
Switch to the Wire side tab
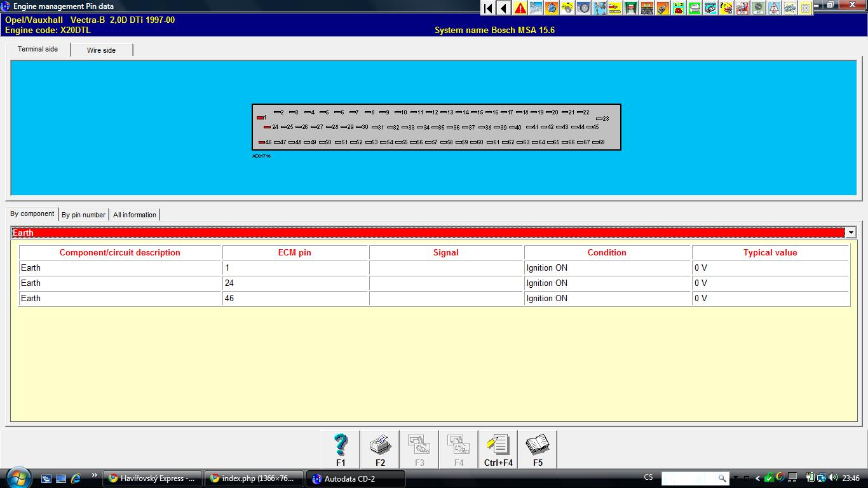point(101,50)
